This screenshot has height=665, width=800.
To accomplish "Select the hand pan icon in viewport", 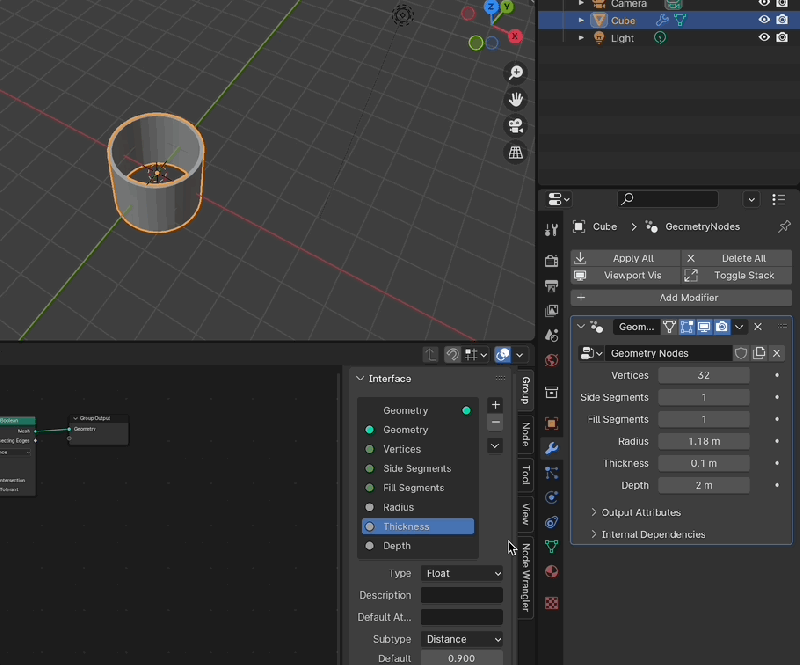I will click(515, 99).
